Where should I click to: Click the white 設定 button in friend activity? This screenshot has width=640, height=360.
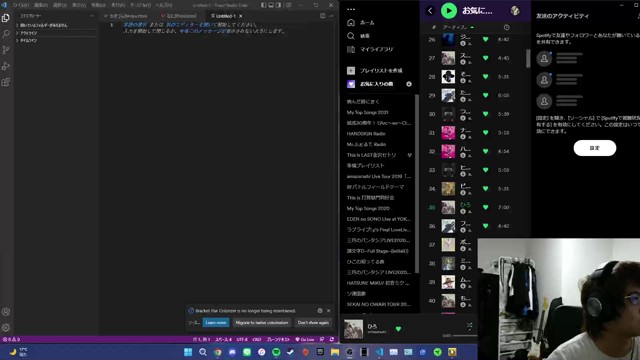click(x=595, y=148)
